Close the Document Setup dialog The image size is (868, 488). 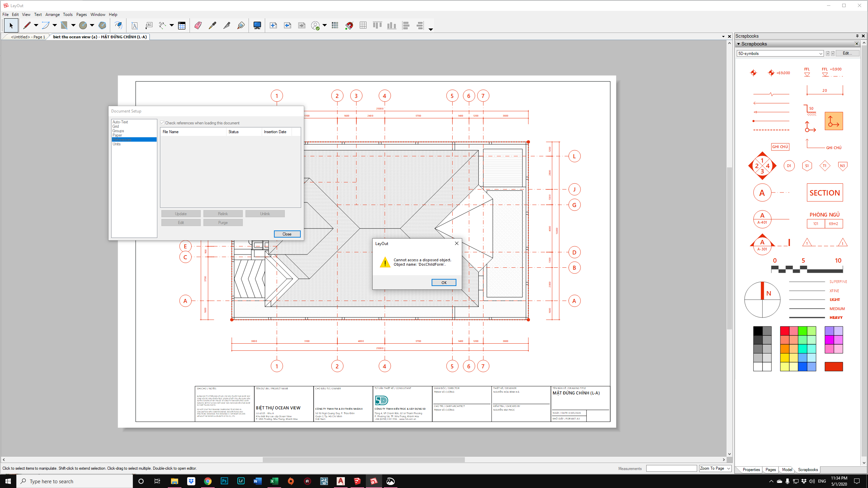click(287, 234)
